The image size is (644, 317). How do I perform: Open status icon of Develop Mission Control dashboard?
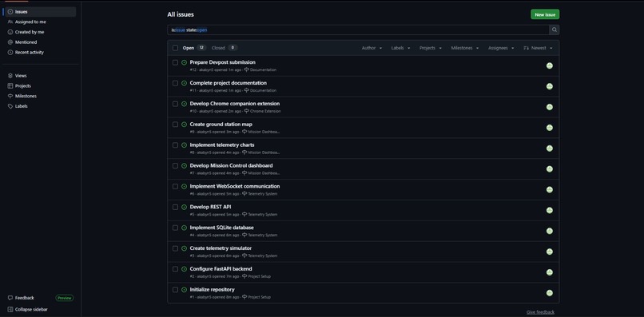tap(184, 166)
